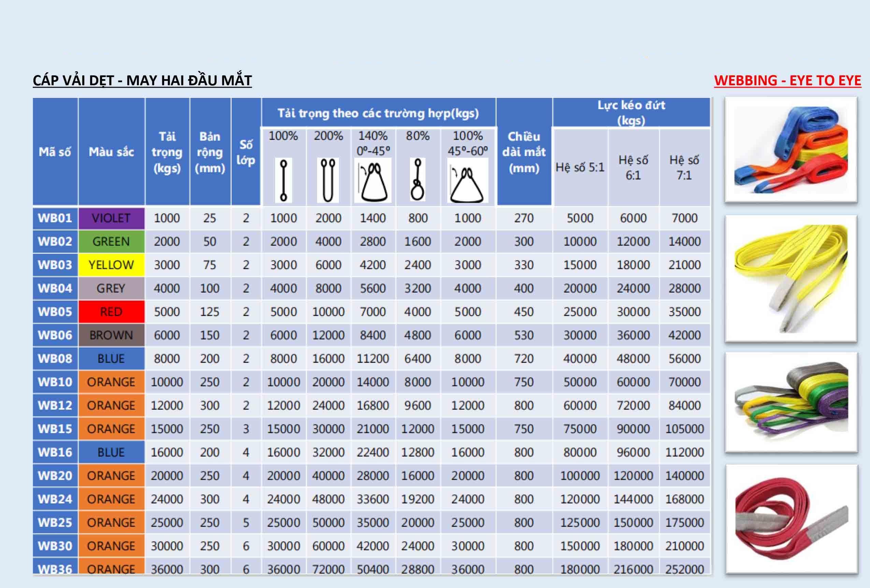Click the 19200 value in row WB24
The image size is (870, 588).
[x=417, y=499]
